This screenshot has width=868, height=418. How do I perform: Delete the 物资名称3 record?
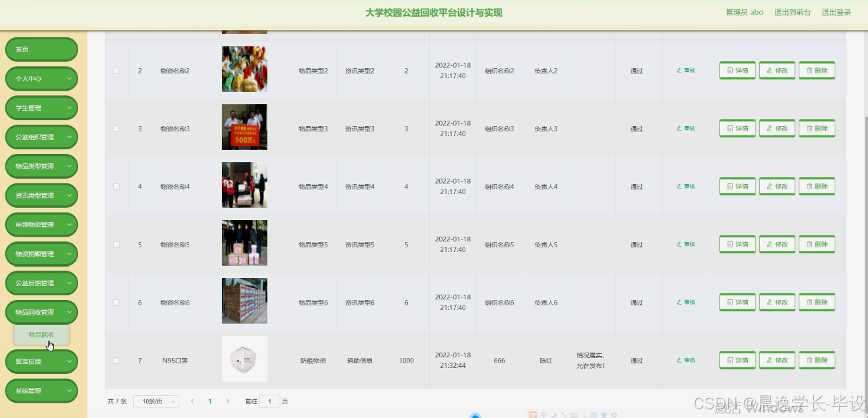tap(817, 129)
